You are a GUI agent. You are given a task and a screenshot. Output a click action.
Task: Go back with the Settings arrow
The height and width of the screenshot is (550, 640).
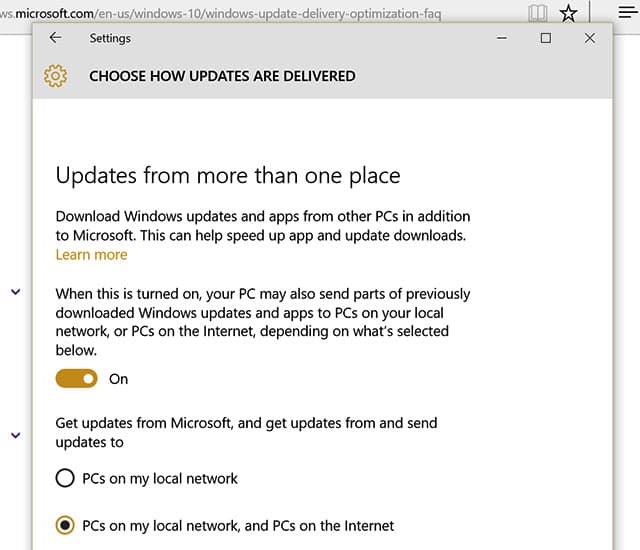coord(56,38)
